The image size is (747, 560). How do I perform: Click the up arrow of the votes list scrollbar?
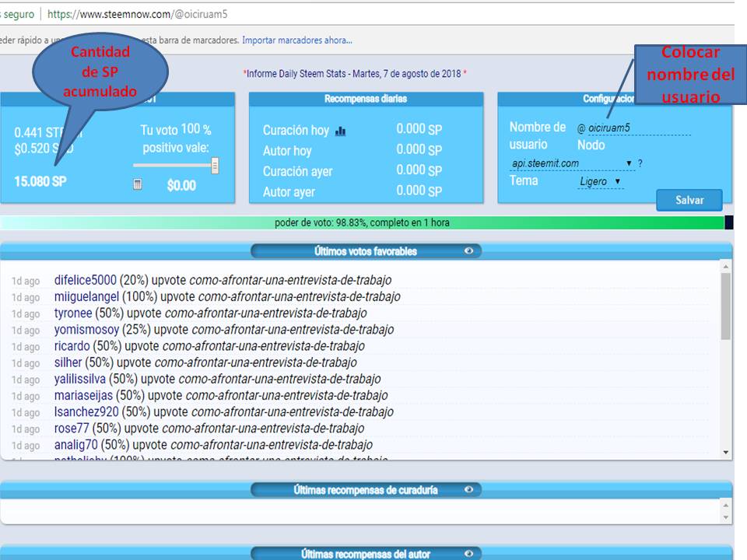click(x=725, y=266)
